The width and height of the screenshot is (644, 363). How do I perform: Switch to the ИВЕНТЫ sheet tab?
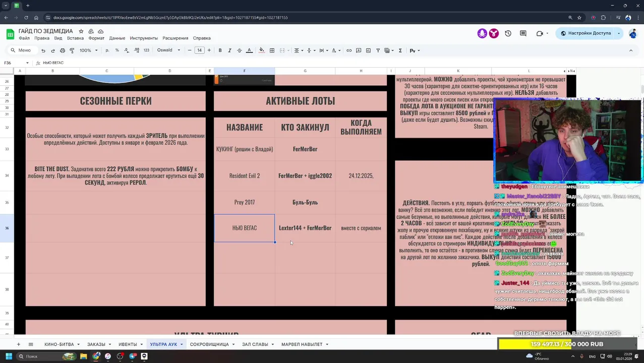pyautogui.click(x=128, y=344)
